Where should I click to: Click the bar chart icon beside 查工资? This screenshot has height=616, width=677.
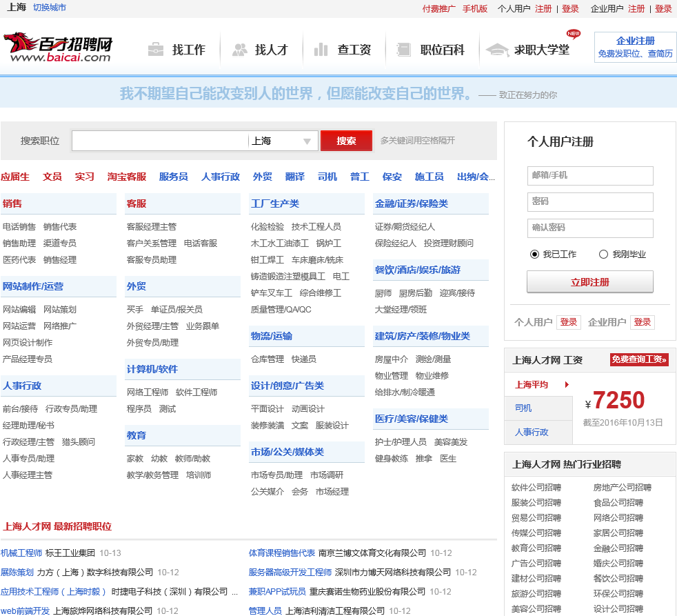point(321,50)
